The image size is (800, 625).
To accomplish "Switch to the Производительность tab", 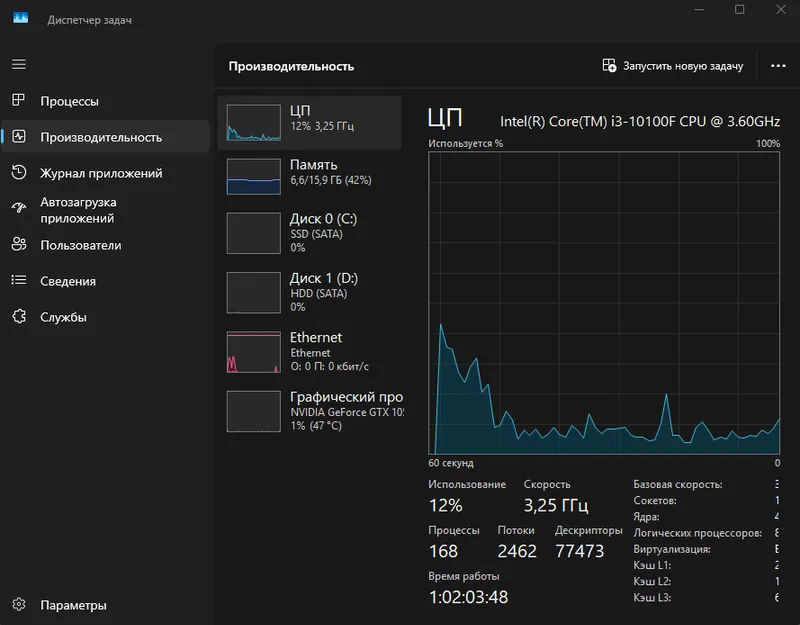I will pyautogui.click(x=106, y=137).
